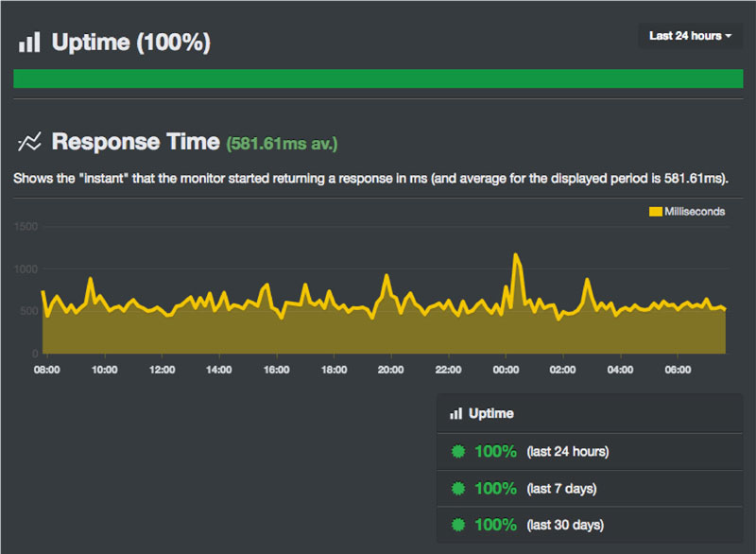Click the line graph icon beside Response Time

(x=29, y=142)
